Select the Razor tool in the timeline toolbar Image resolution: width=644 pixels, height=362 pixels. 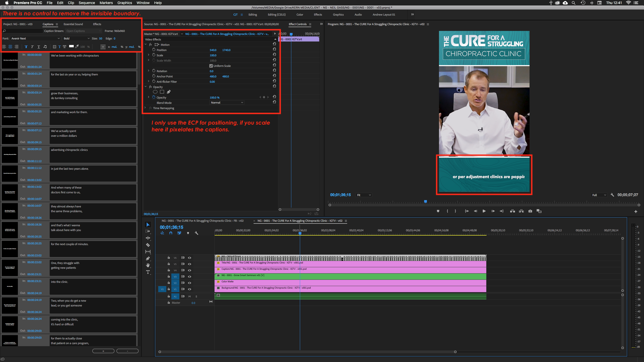point(148,245)
